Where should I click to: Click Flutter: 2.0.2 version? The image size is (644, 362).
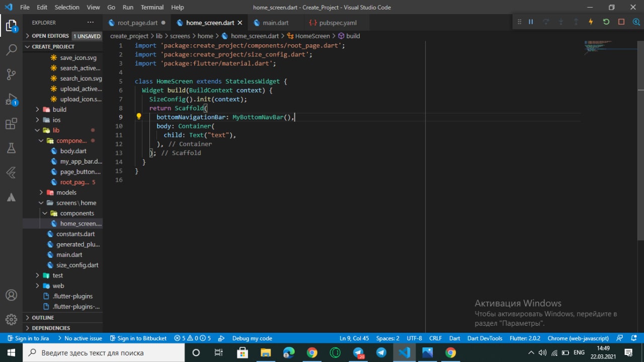(525, 338)
